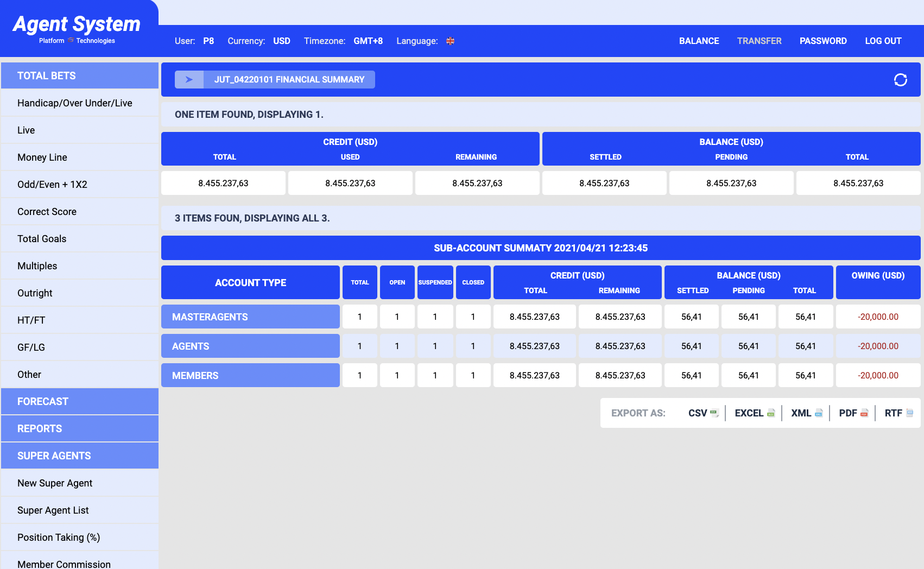This screenshot has width=924, height=569.
Task: Click the refresh icon in summary header
Action: click(x=900, y=80)
